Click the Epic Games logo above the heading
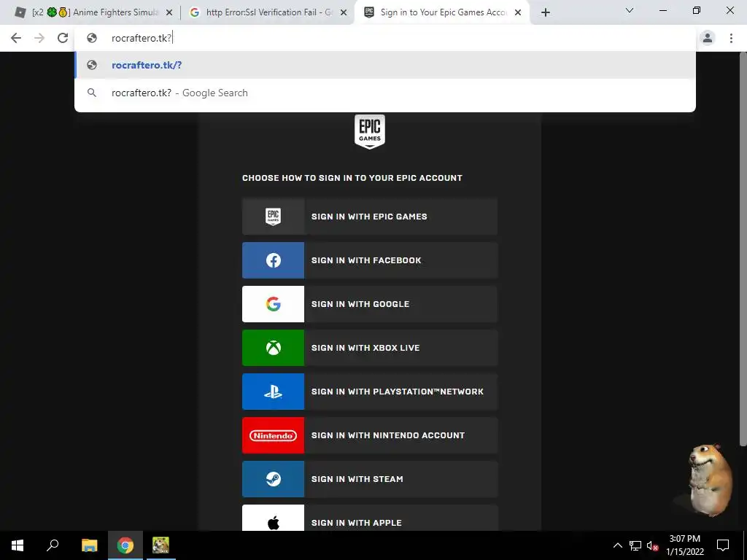Image resolution: width=747 pixels, height=560 pixels. tap(370, 131)
